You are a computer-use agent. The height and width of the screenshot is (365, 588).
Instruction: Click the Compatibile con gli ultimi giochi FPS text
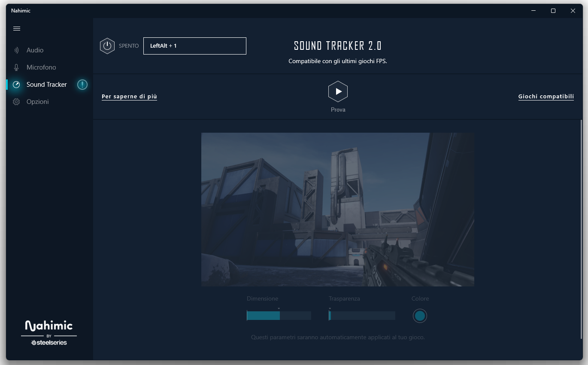click(338, 61)
